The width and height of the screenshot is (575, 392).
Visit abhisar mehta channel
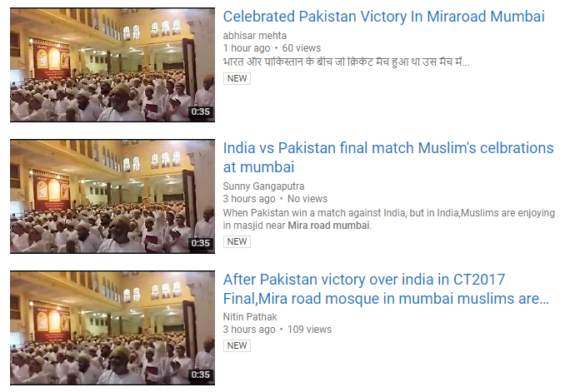pos(254,36)
